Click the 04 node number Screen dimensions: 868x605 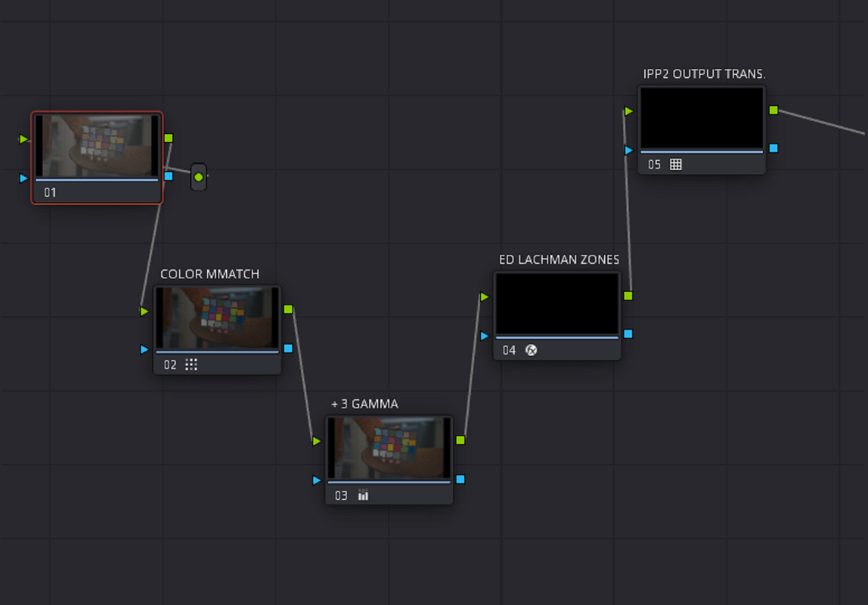click(510, 350)
